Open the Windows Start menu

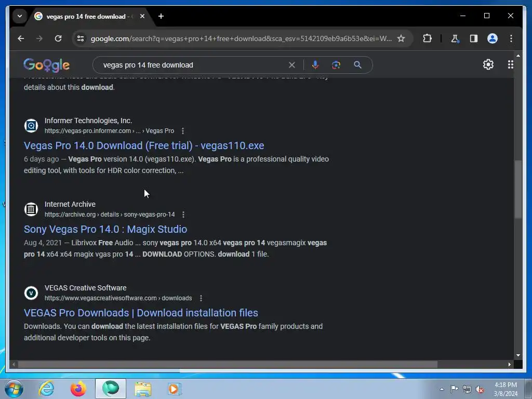click(x=14, y=389)
